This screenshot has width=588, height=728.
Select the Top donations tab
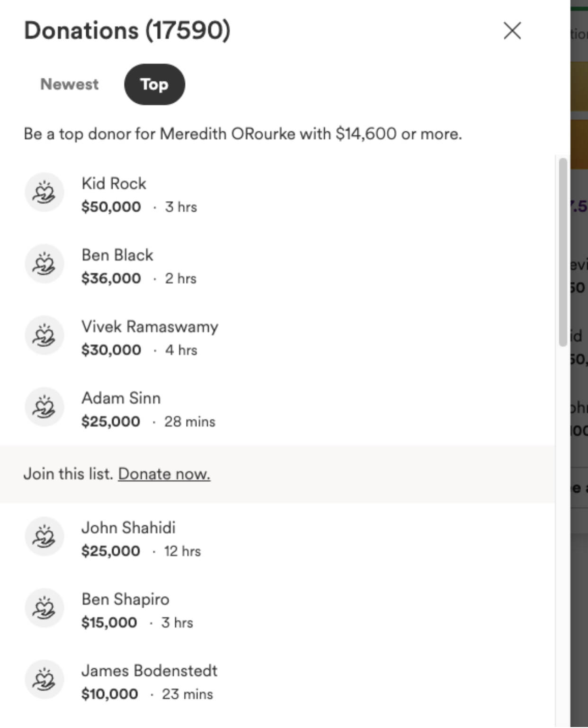154,84
